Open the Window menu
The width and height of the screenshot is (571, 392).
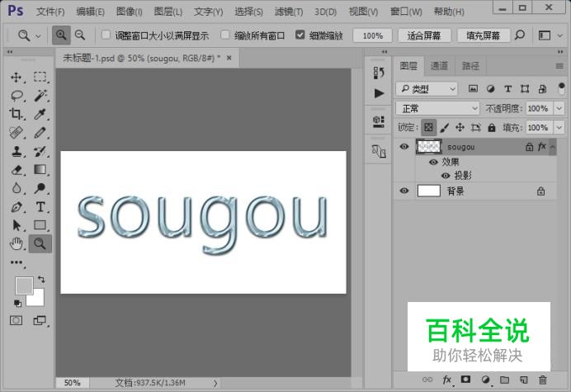406,12
